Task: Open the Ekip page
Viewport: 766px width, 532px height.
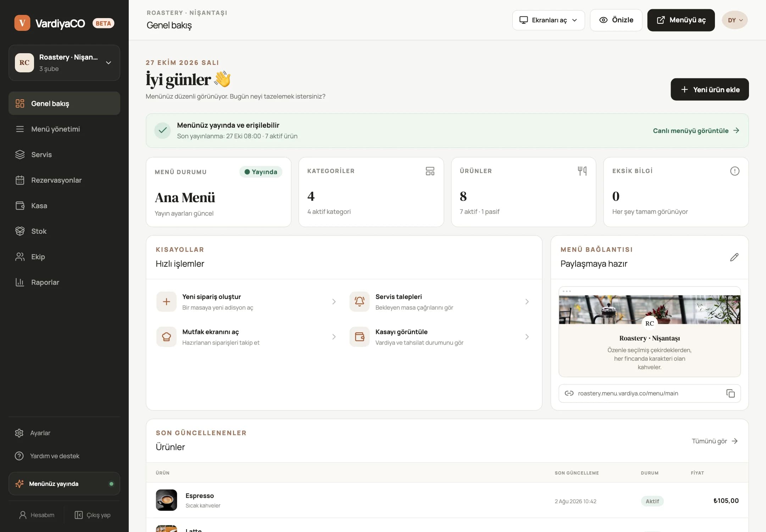Action: click(x=64, y=257)
